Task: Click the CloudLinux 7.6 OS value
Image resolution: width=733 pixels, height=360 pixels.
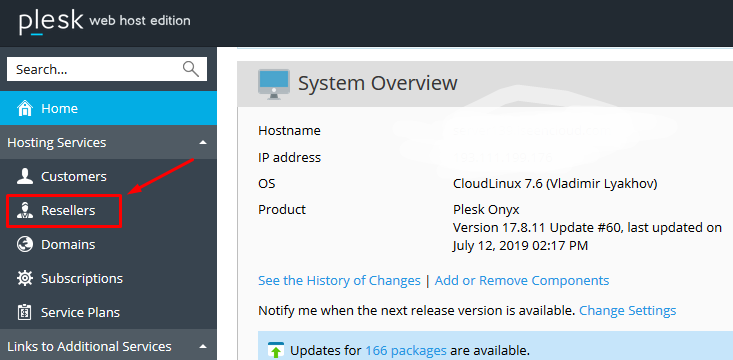Action: [555, 184]
